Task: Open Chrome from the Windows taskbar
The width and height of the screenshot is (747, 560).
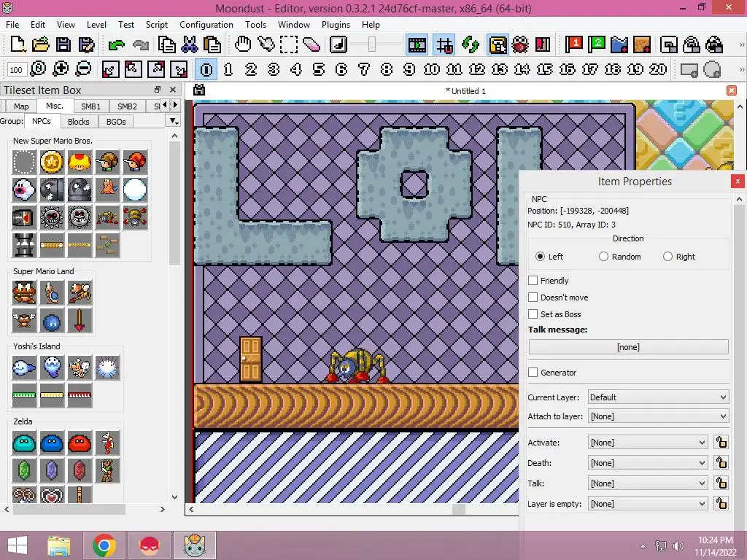Action: pyautogui.click(x=104, y=545)
